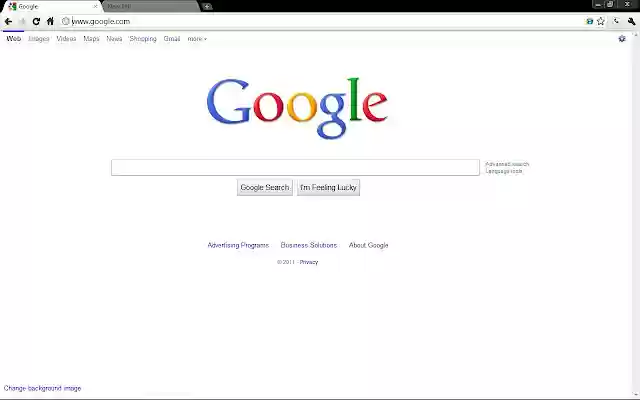Select the Web search category
Screen dimensions: 640x400
(13, 39)
